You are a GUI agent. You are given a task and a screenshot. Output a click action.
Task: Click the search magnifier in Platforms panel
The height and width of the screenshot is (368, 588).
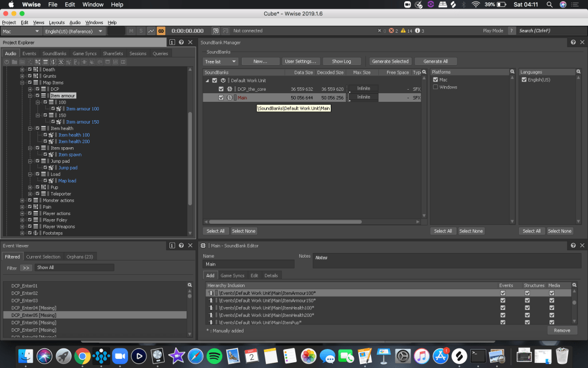pos(512,72)
